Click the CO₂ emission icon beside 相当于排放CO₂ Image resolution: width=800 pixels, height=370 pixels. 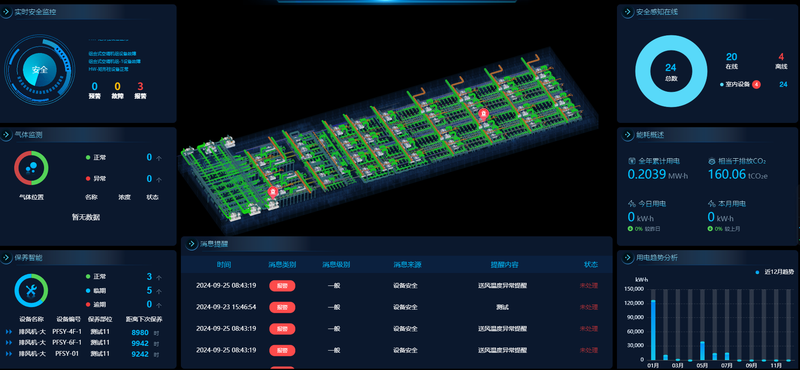click(x=712, y=161)
